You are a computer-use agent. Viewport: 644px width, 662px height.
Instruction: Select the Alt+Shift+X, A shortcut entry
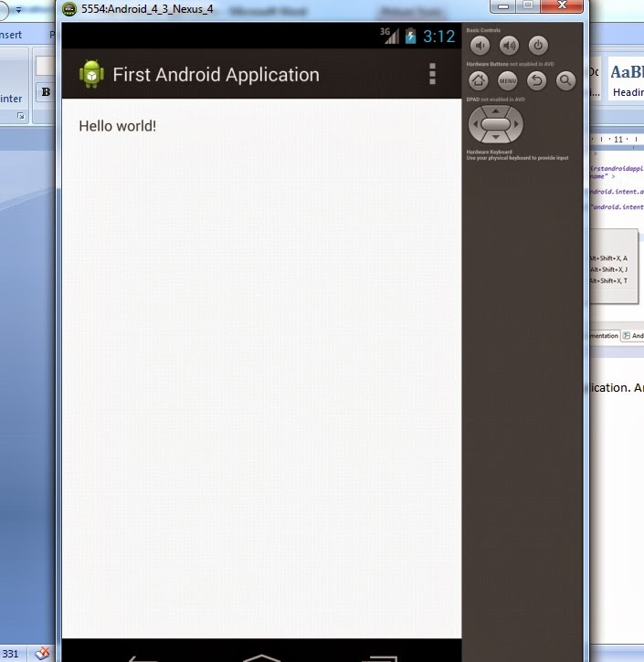coord(608,258)
